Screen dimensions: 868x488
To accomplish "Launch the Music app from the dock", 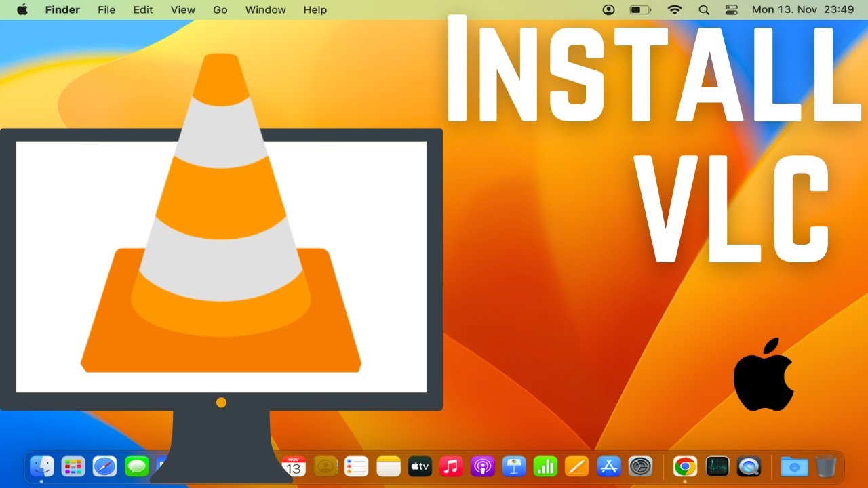I will pos(451,466).
